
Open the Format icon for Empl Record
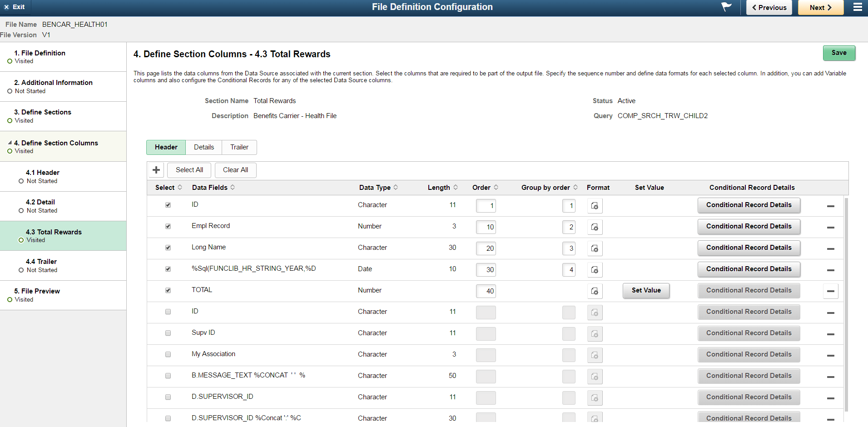[595, 227]
